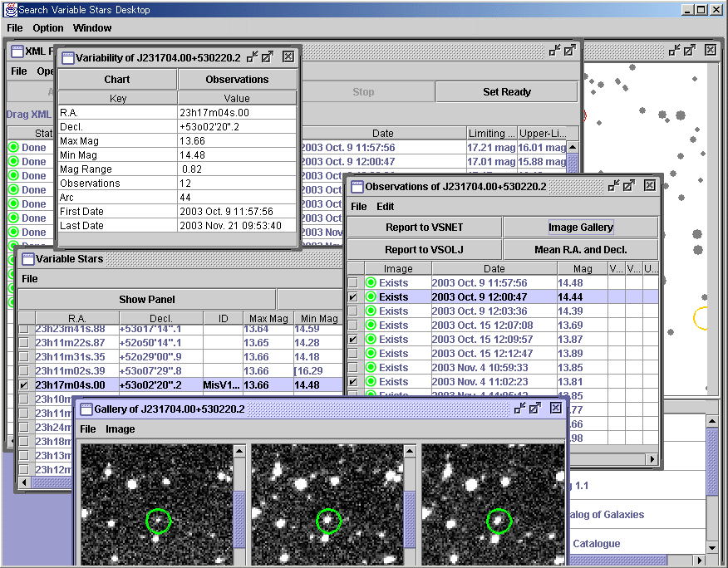
Task: Open the main File menu of the desktop
Action: (15, 28)
